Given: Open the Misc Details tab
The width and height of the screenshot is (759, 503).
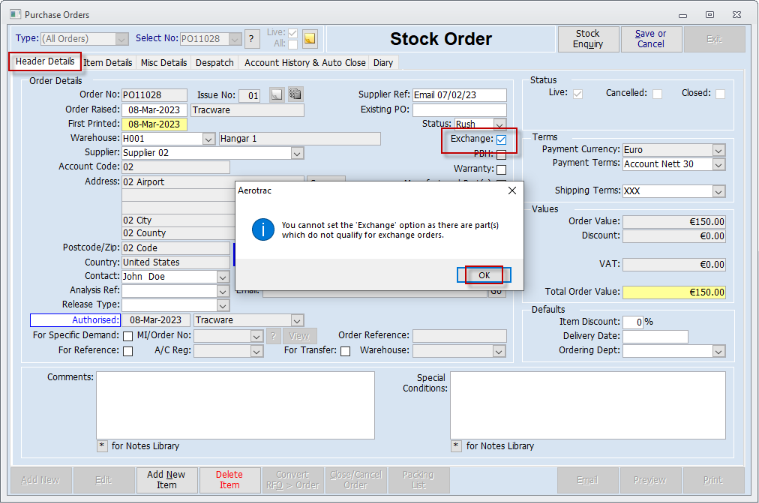Looking at the screenshot, I should click(164, 62).
